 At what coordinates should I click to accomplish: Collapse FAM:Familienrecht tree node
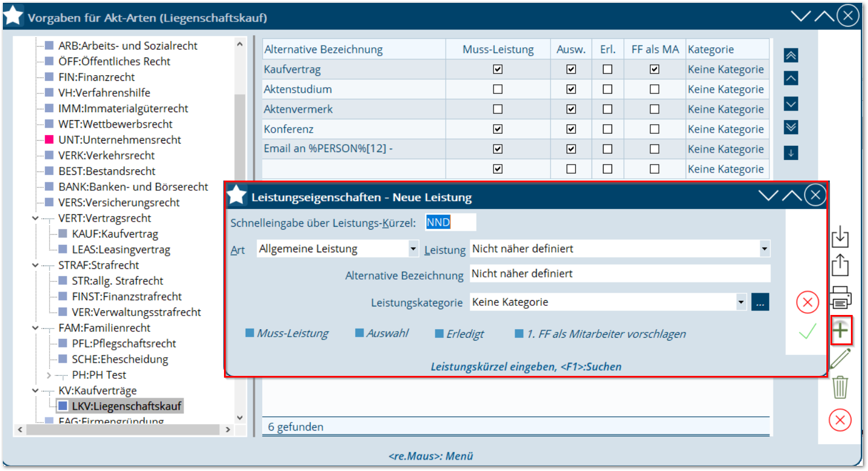pos(35,328)
